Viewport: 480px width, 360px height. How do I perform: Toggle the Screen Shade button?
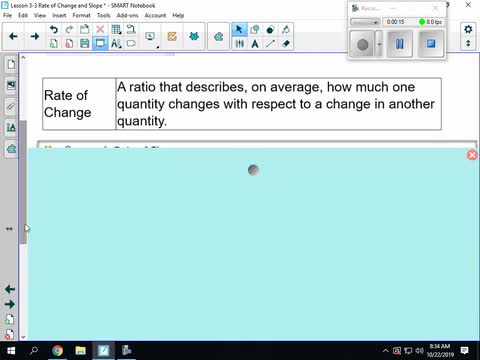100,43
